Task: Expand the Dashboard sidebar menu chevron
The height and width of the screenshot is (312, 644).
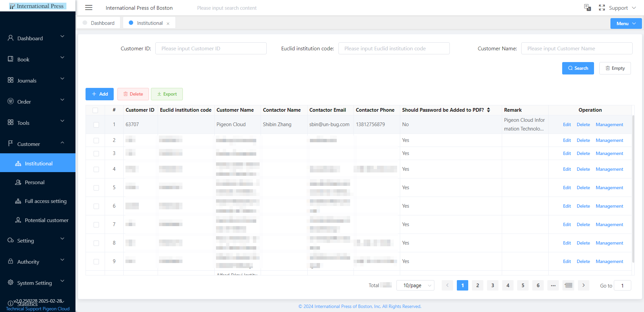Action: pyautogui.click(x=62, y=36)
